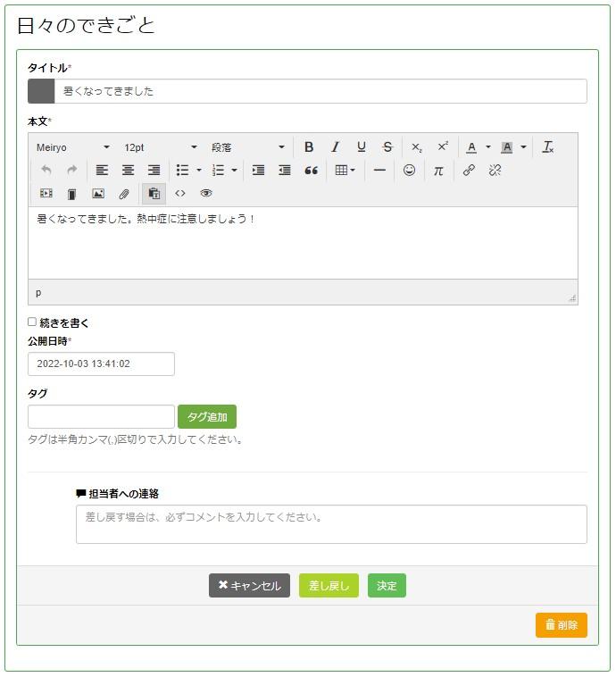Toggle bold formatting in editor toolbar
The image size is (616, 677).
point(309,147)
